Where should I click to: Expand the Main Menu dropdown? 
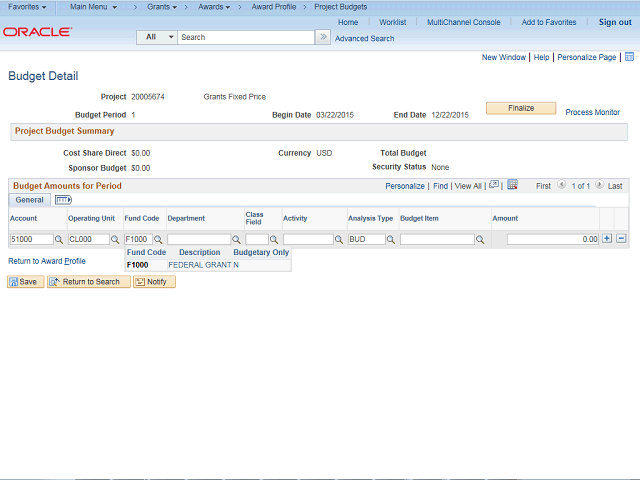(x=93, y=7)
